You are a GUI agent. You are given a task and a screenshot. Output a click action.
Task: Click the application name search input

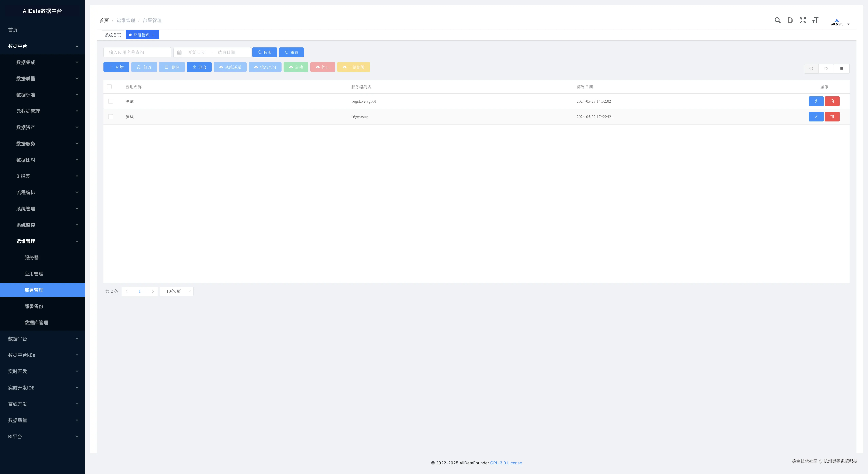[137, 53]
